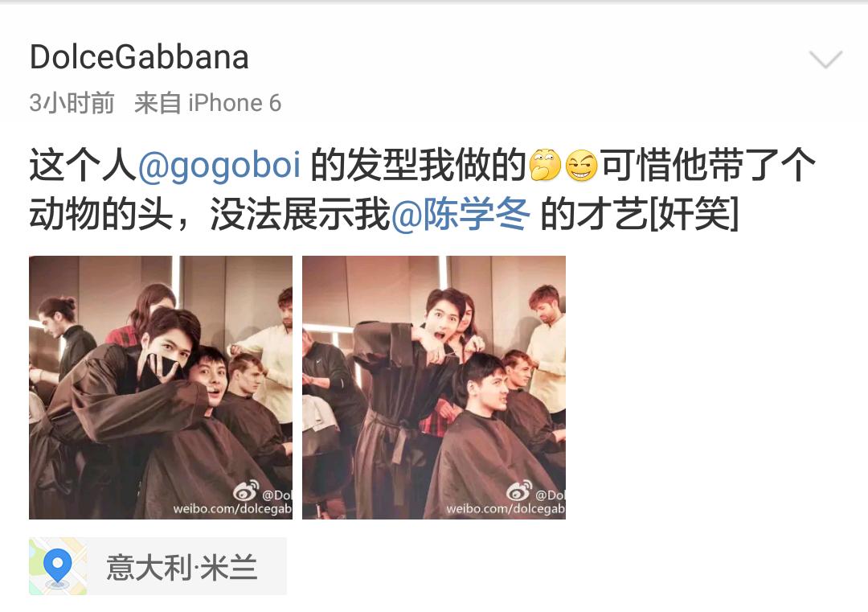This screenshot has height=612, width=868.
Task: Tap the 3小时前 timestamp
Action: pyautogui.click(x=72, y=103)
